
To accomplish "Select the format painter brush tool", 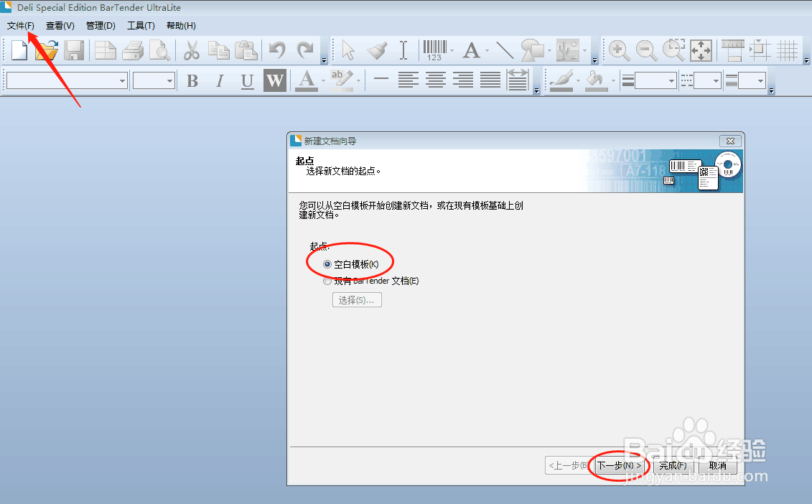I will [377, 50].
